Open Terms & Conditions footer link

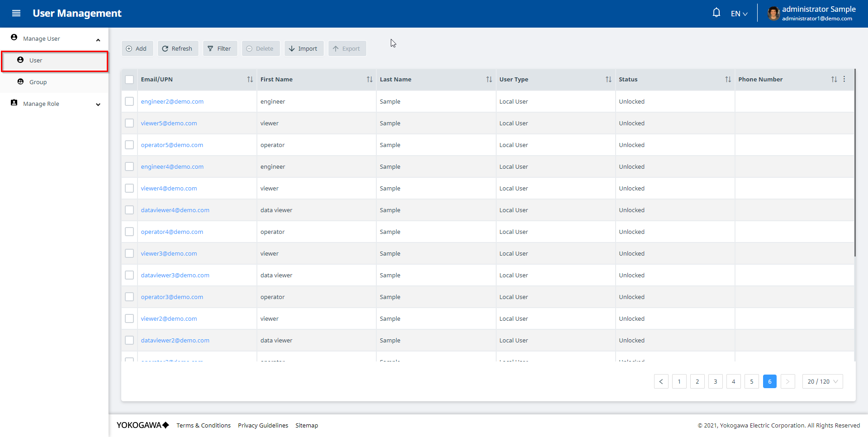(204, 425)
